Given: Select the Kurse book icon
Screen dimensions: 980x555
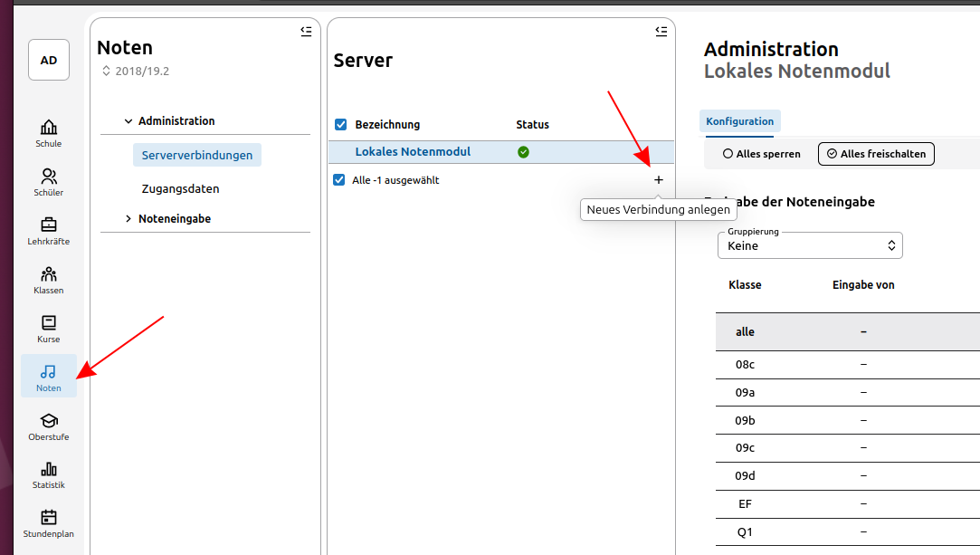Looking at the screenshot, I should click(x=49, y=328).
